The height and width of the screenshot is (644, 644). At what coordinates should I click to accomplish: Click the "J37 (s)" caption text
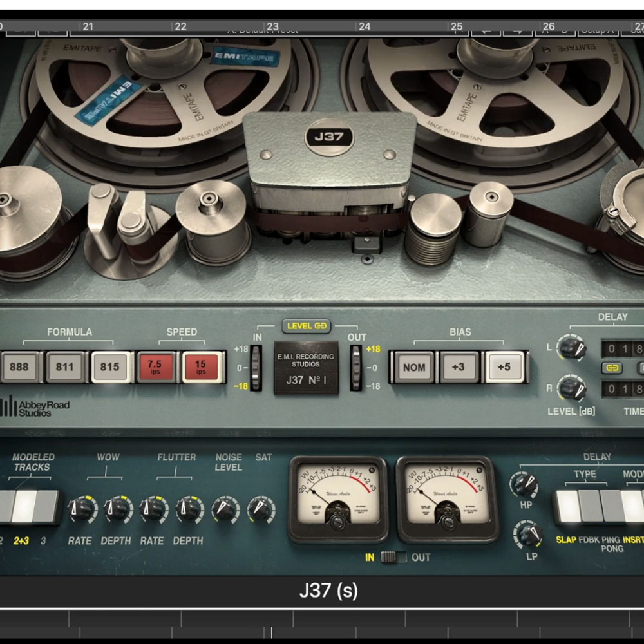coord(328,591)
